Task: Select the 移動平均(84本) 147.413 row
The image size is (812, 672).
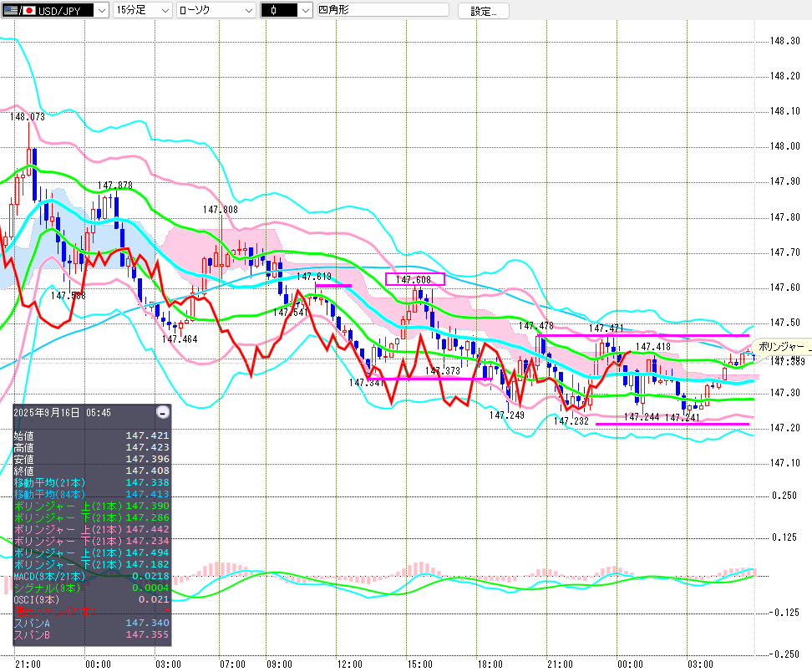Action: point(92,494)
